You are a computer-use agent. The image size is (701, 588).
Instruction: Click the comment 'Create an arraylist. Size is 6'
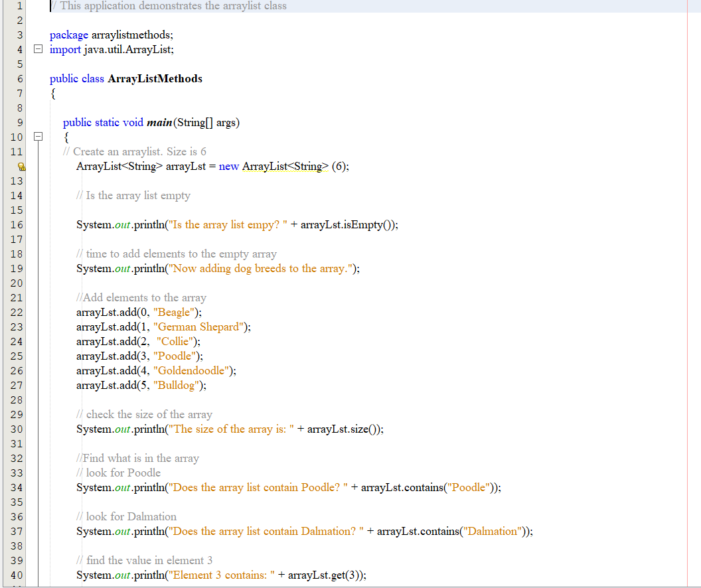tap(139, 152)
